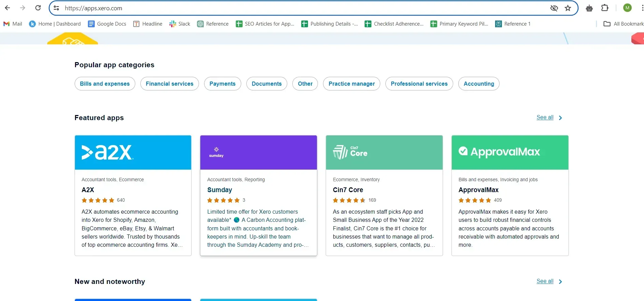This screenshot has height=301, width=644.
Task: Open the A2X logo banner
Action: (x=133, y=153)
